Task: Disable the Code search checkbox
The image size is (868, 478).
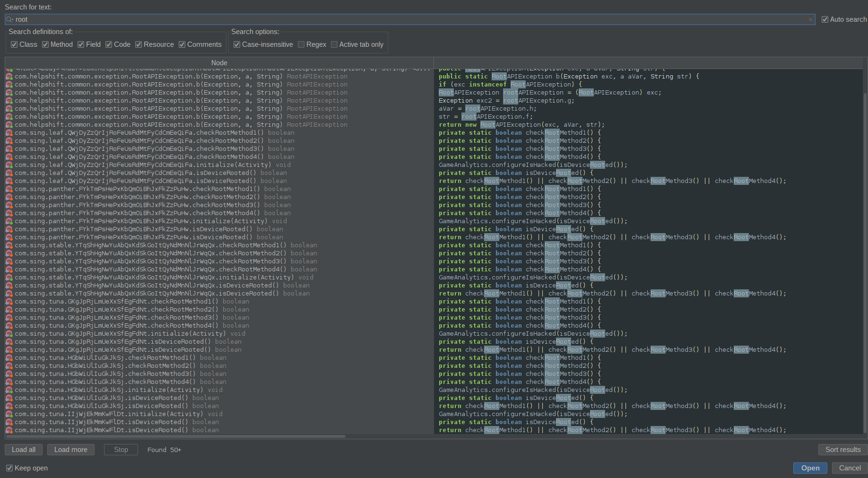Action: [109, 44]
